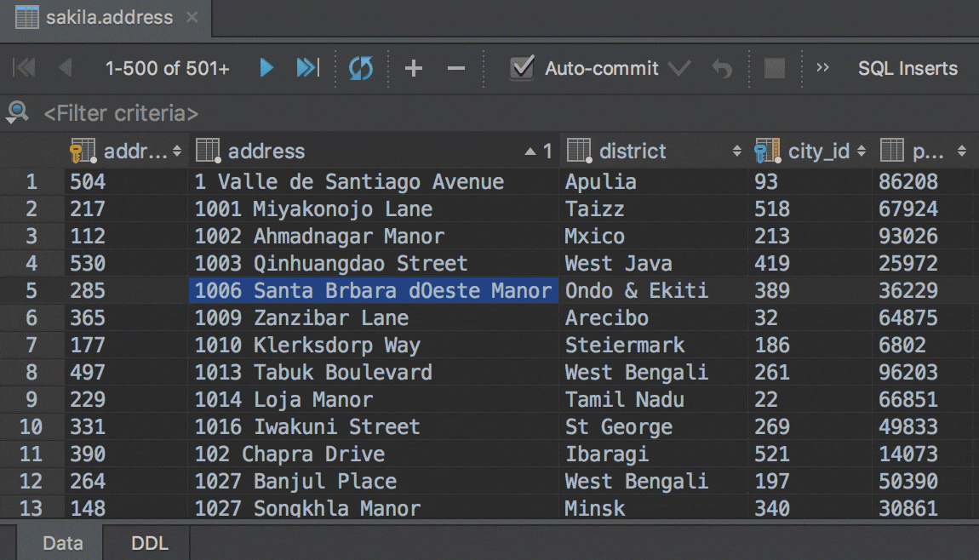
Task: Select the district cell 'Ondo & Ekiti'
Action: click(654, 291)
